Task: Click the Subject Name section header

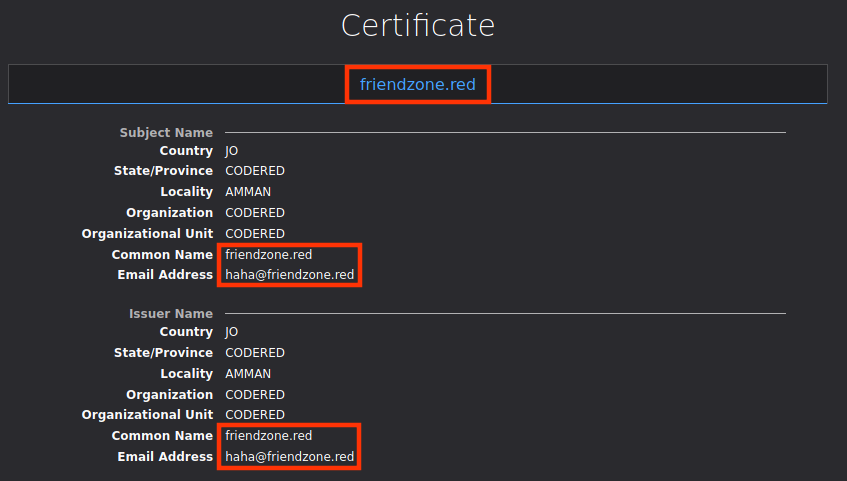Action: 166,132
